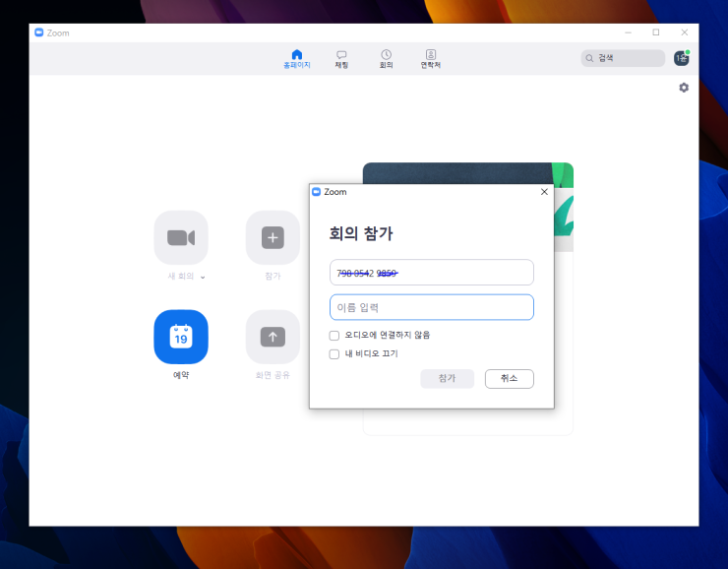
Task: Check 오디오에 연결하지 않음 checkbox
Action: click(334, 336)
